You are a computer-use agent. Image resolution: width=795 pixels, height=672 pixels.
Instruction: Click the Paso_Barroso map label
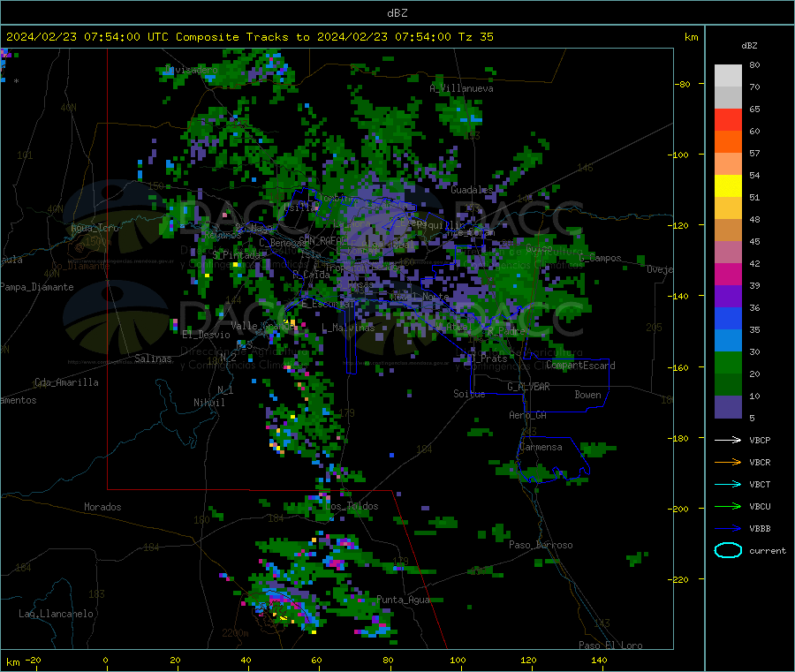pos(541,545)
